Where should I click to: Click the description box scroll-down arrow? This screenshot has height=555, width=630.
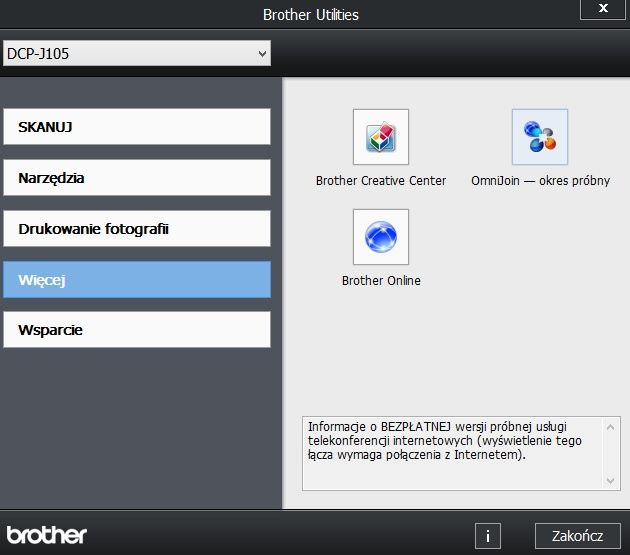coord(610,481)
